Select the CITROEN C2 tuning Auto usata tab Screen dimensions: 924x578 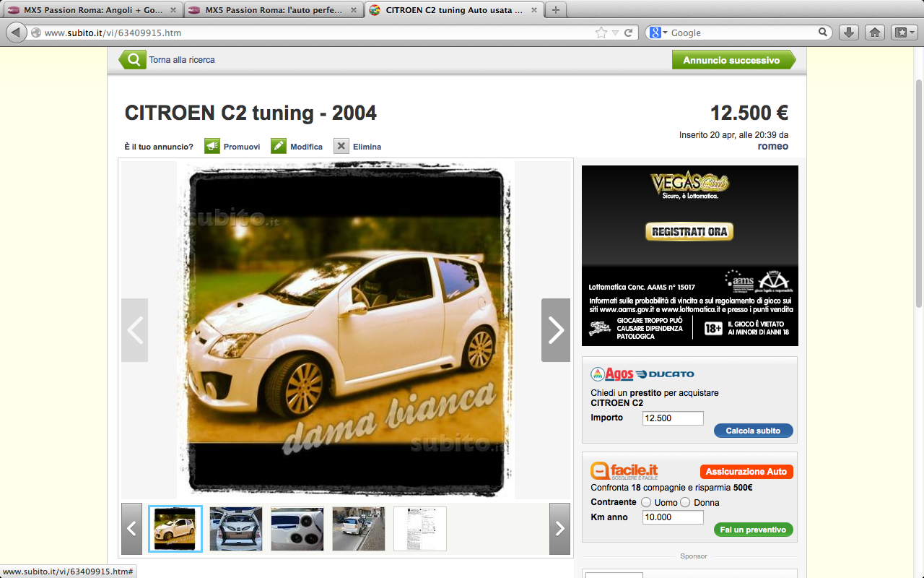pos(453,10)
